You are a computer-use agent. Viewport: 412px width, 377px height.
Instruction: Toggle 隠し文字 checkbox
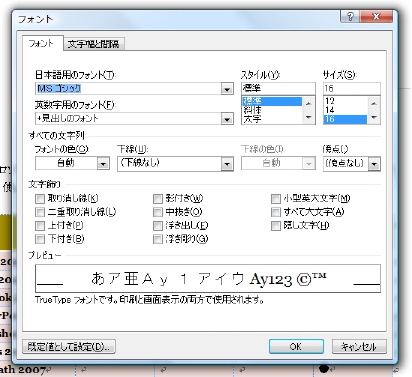click(x=276, y=226)
